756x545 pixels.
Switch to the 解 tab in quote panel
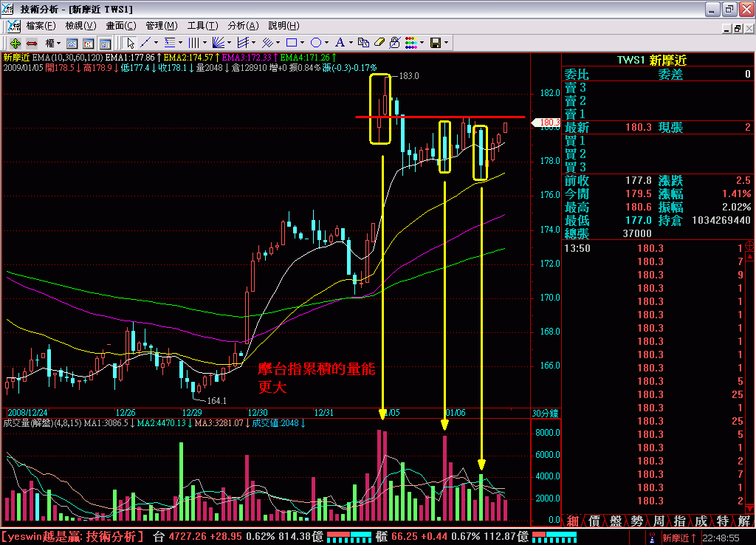click(744, 521)
